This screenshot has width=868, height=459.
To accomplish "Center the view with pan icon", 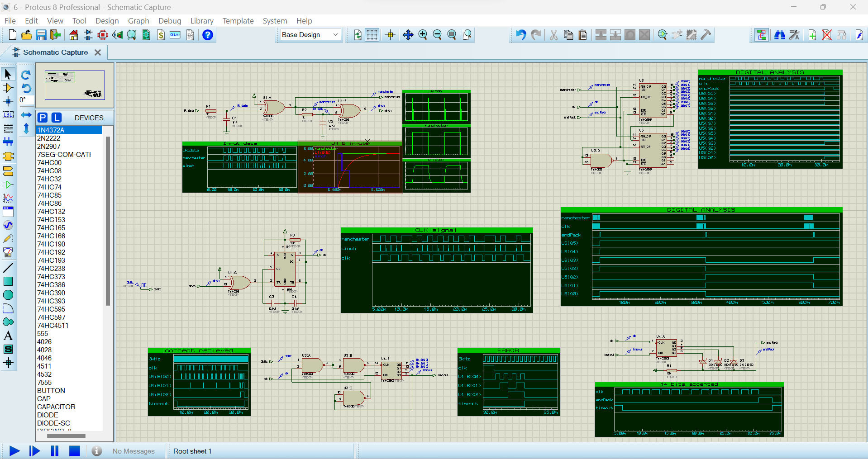I will (x=408, y=35).
